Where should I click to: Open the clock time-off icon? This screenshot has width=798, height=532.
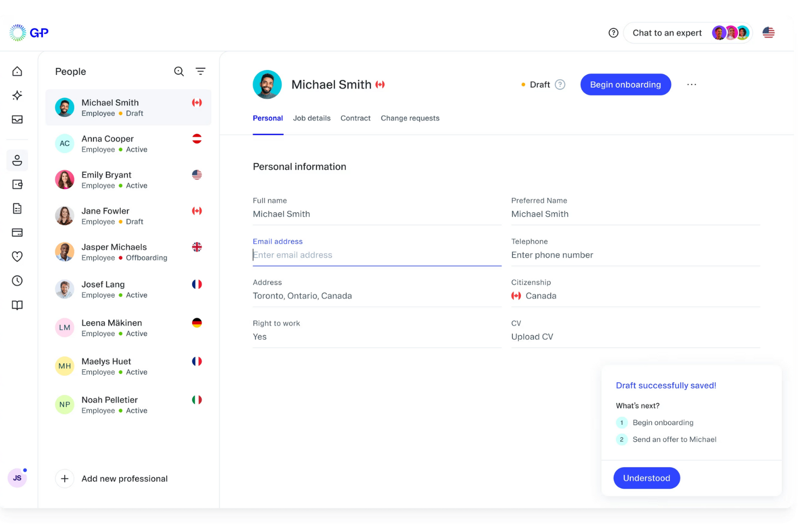tap(17, 281)
